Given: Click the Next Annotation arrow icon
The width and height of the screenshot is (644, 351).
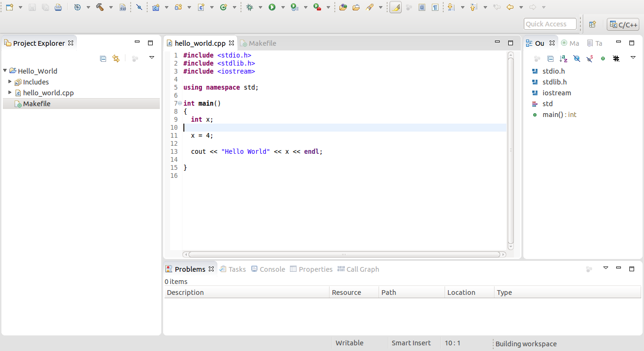Looking at the screenshot, I should [x=451, y=7].
